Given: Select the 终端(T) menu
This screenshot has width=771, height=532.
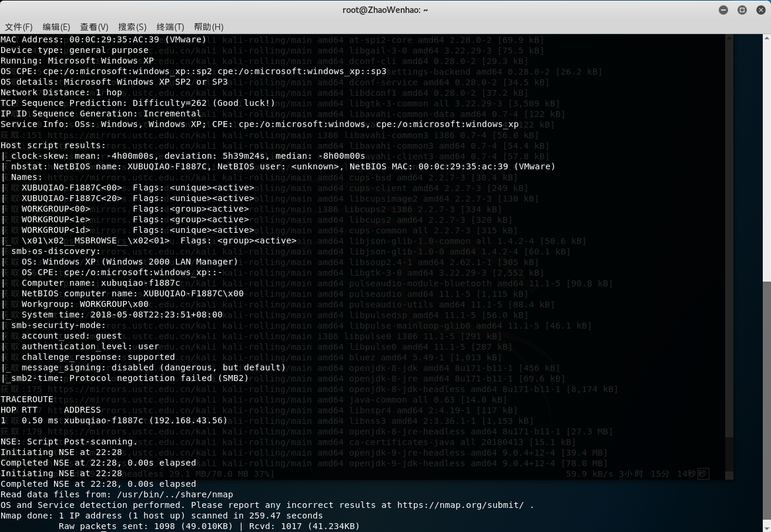Looking at the screenshot, I should (x=170, y=27).
